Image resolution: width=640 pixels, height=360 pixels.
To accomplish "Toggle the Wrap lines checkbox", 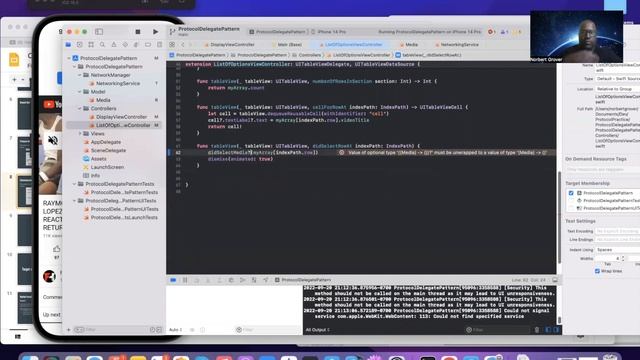I will 597,271.
